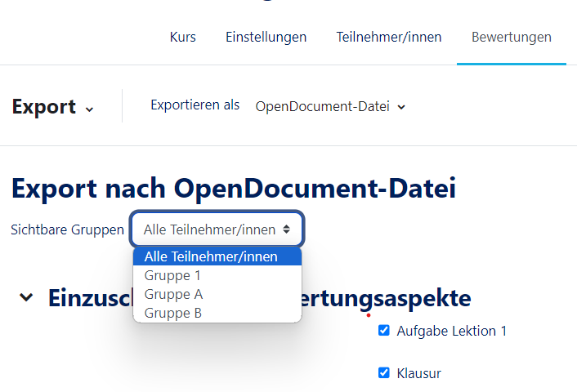Viewport: 577px width, 392px height.
Task: Click the arrow next to OpenDocument-Datei
Action: point(401,107)
